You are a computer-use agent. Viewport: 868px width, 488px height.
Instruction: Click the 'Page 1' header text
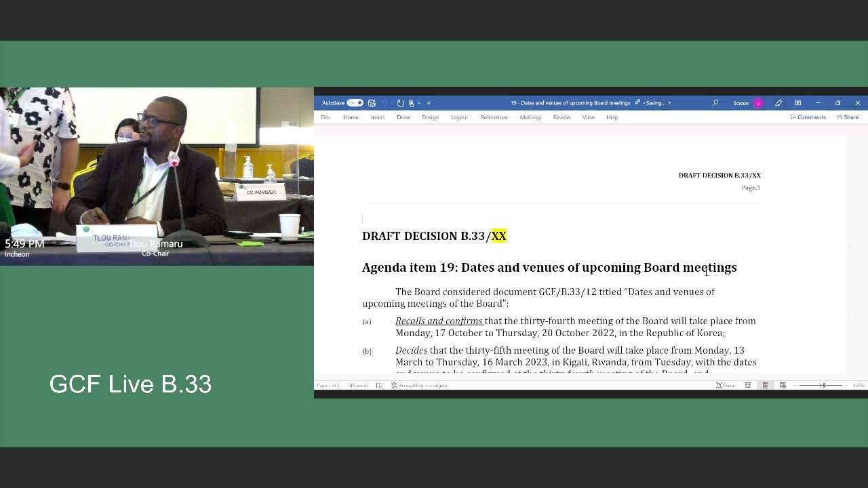point(751,188)
